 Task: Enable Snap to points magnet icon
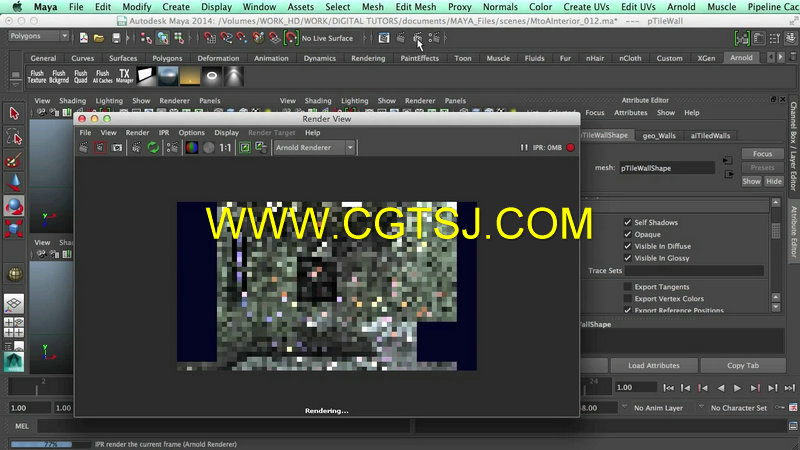(242, 38)
